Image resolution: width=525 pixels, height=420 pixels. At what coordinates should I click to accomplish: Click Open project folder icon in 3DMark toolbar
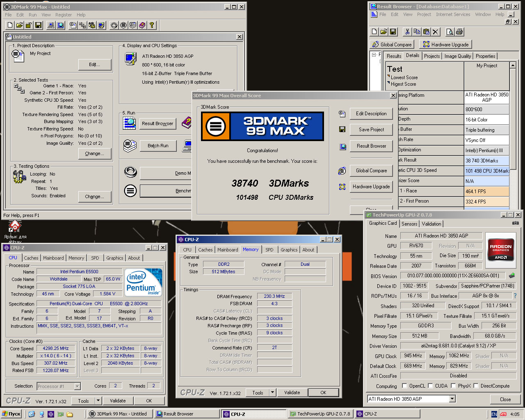click(x=19, y=25)
